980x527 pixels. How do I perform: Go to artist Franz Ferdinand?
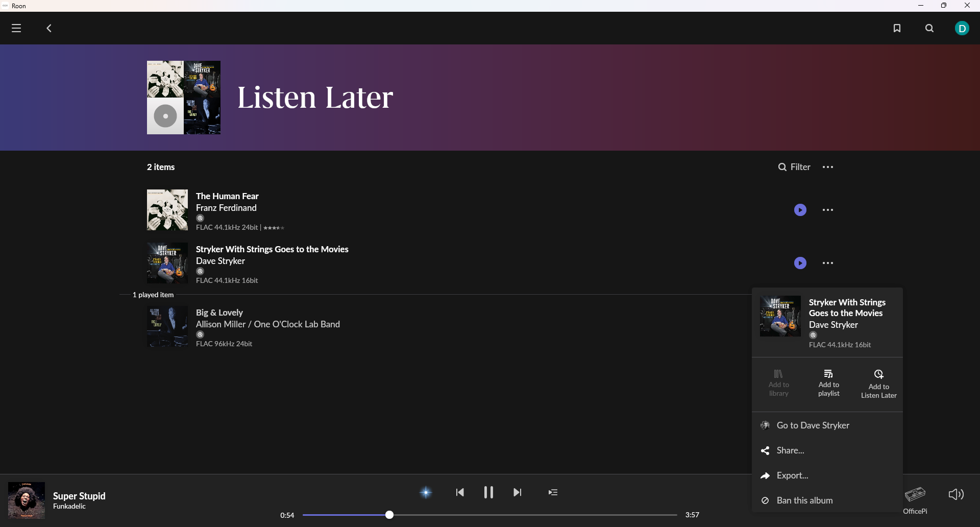click(226, 208)
